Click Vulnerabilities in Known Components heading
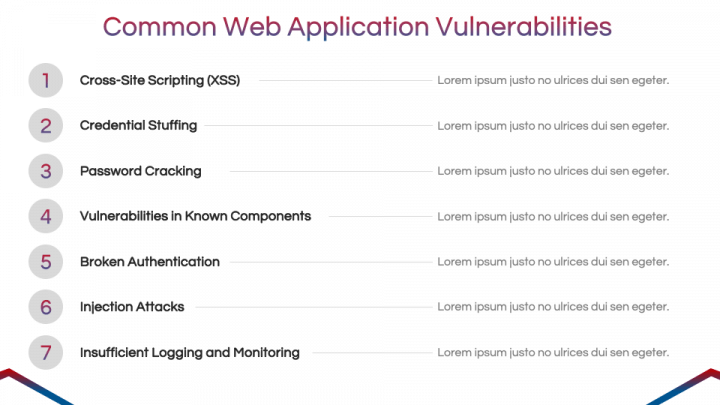This screenshot has width=720, height=405. click(195, 216)
